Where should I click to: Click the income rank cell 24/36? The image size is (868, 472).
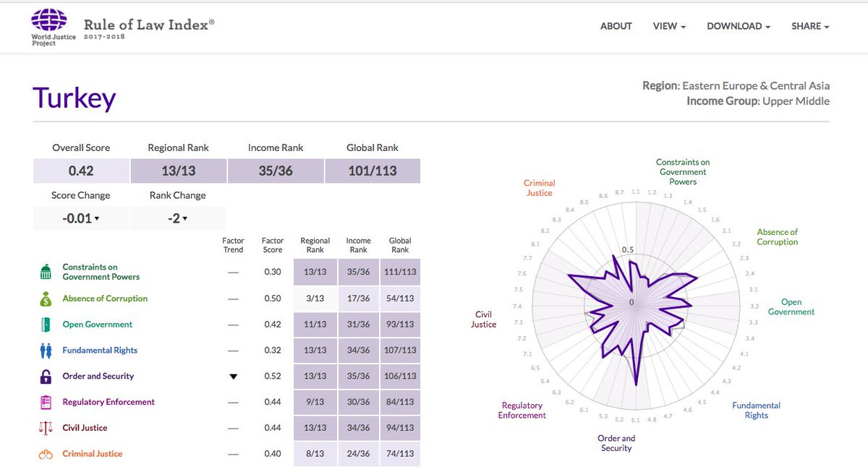click(358, 454)
